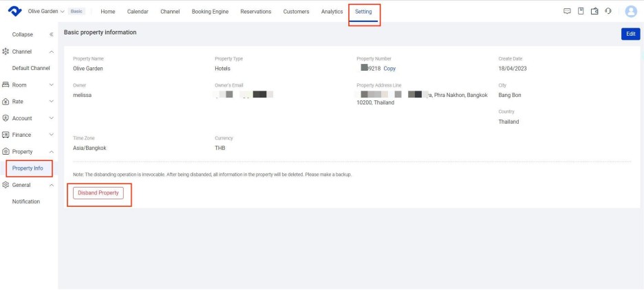The width and height of the screenshot is (644, 290).
Task: Switch to the Calendar tab
Action: tap(138, 12)
